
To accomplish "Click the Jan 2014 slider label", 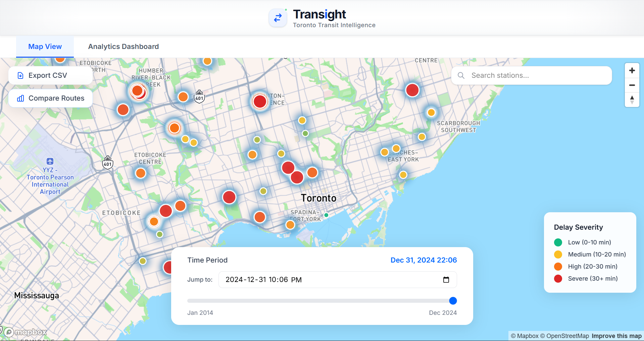I will (200, 312).
